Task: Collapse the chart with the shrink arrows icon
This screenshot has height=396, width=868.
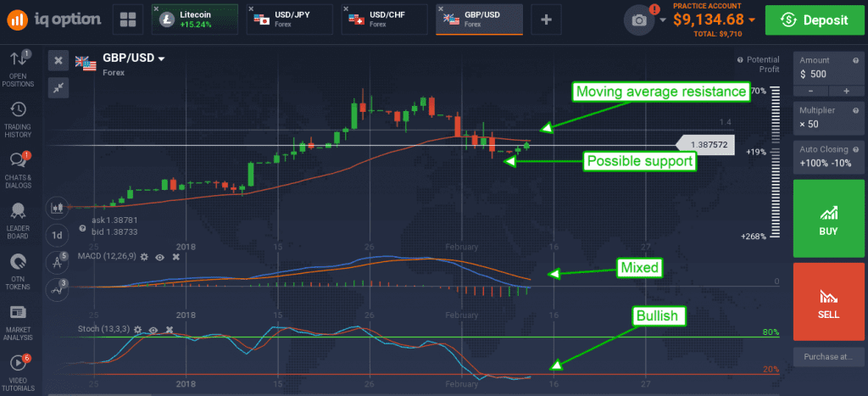Action: click(x=58, y=87)
